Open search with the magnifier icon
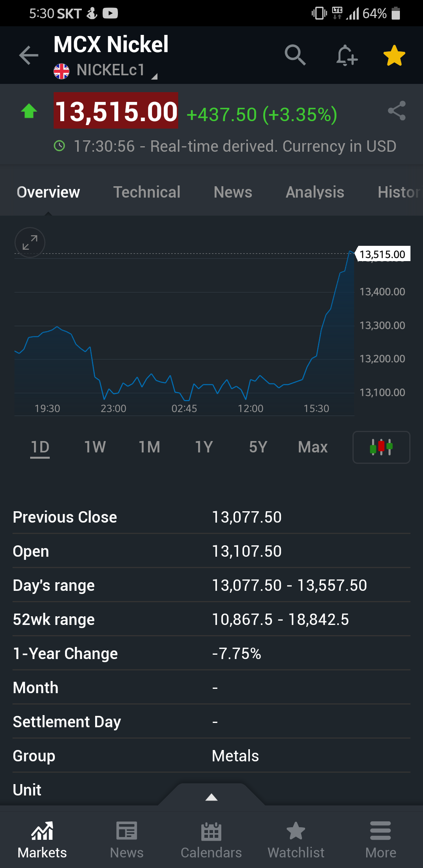 click(x=295, y=55)
